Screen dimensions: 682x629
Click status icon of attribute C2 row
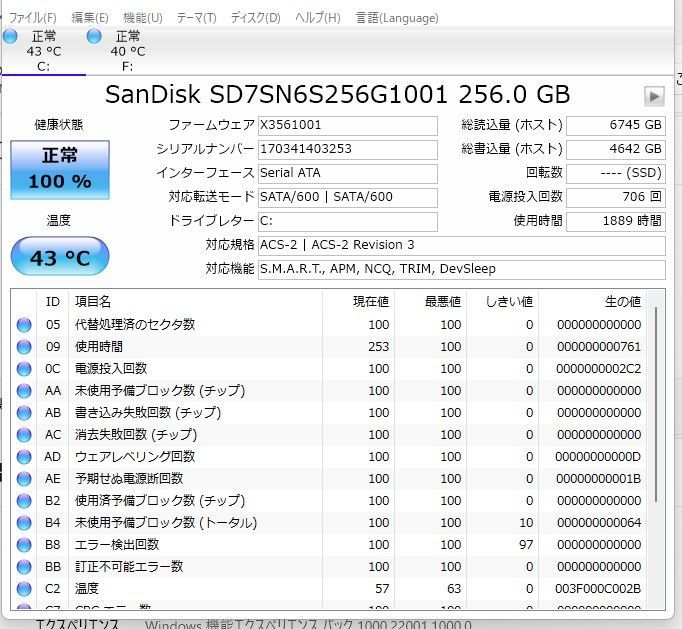[x=24, y=589]
